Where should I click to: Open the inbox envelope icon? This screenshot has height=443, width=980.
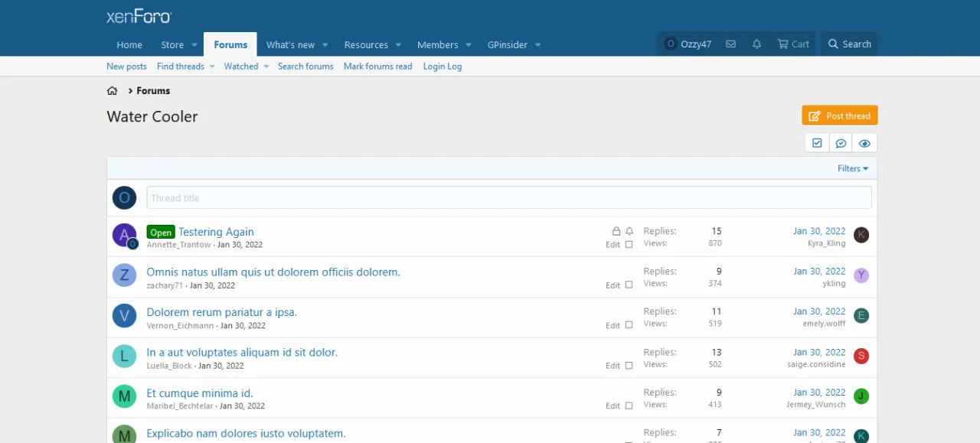tap(730, 44)
